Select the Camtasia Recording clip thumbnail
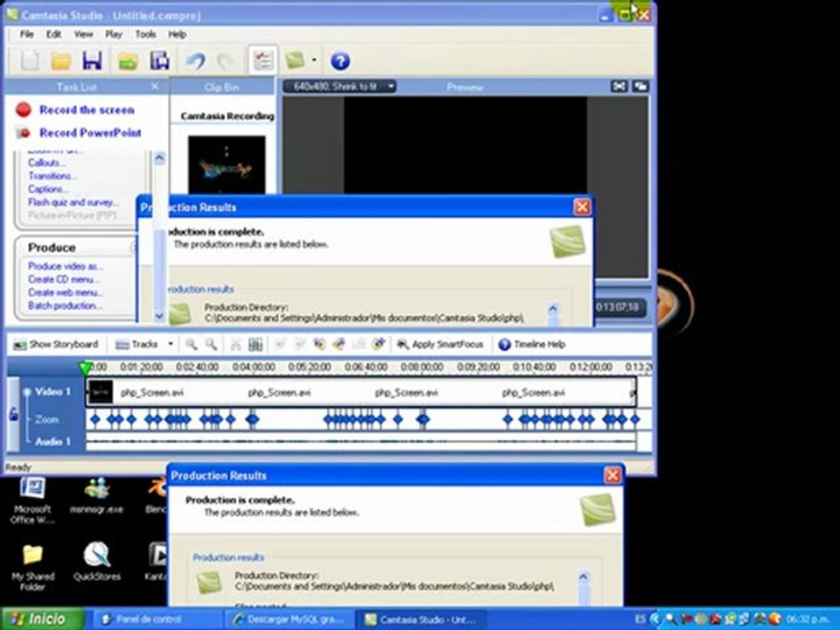This screenshot has height=630, width=840. [x=227, y=165]
